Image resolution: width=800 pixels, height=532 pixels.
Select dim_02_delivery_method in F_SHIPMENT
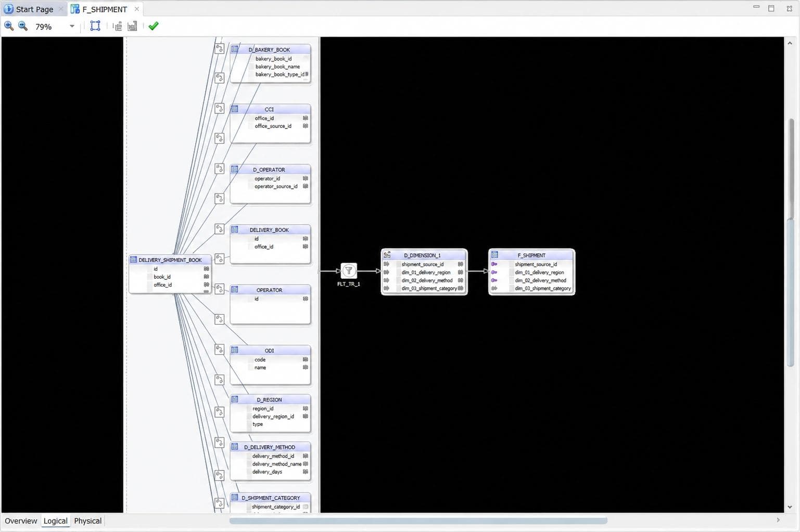click(540, 280)
